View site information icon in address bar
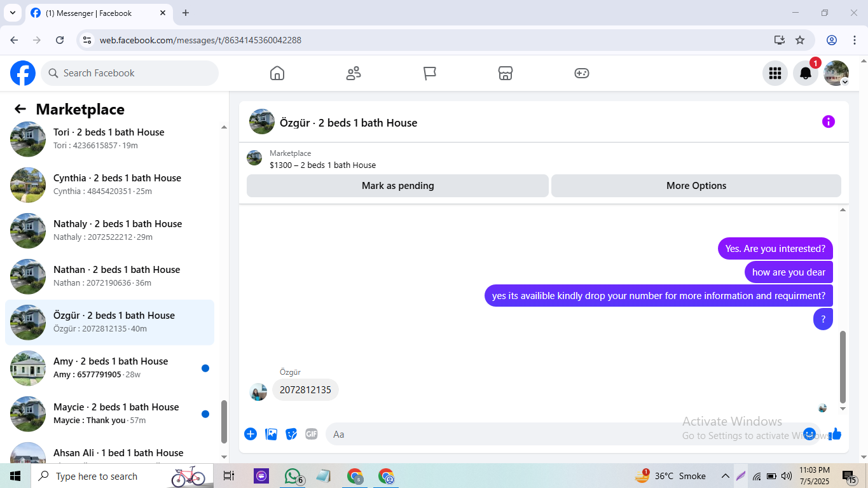The image size is (868, 488). 87,40
